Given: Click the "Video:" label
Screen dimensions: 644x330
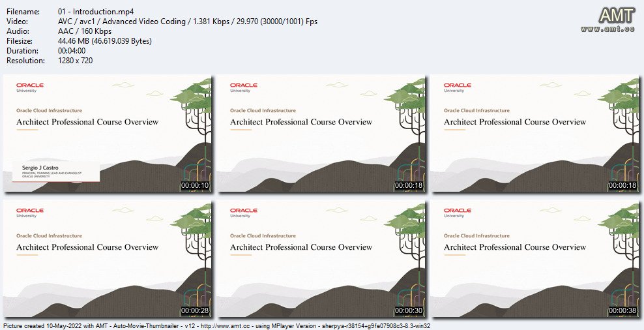Looking at the screenshot, I should 17,22.
